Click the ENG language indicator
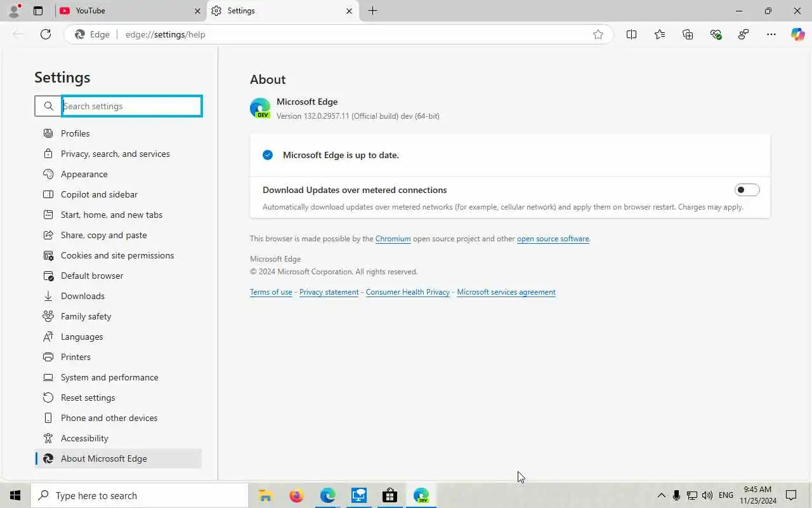Viewport: 812px width, 508px height. point(726,495)
